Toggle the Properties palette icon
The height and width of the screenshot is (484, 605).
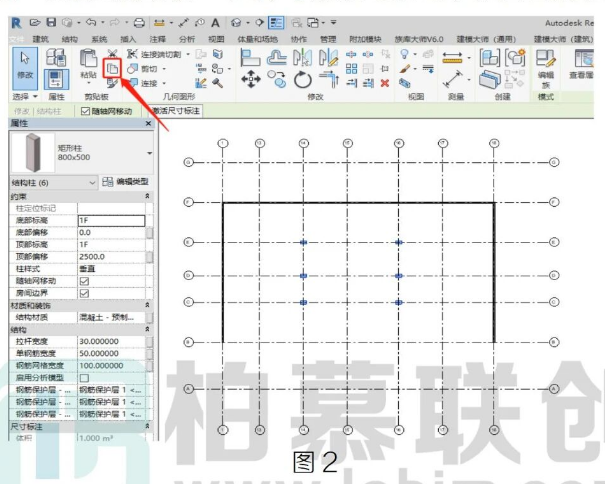[56, 79]
